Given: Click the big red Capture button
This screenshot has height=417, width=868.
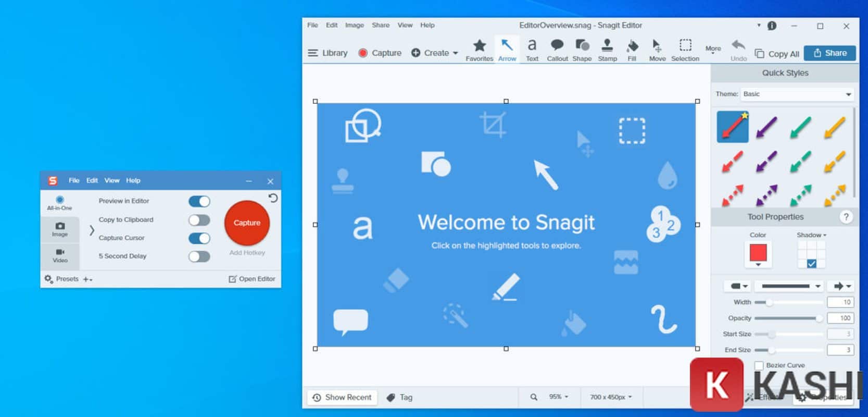Looking at the screenshot, I should [247, 223].
